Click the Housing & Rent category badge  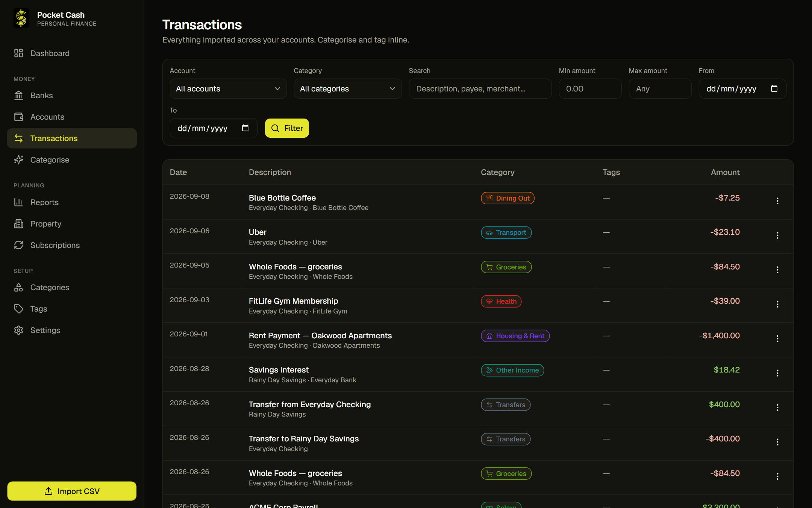(x=515, y=336)
